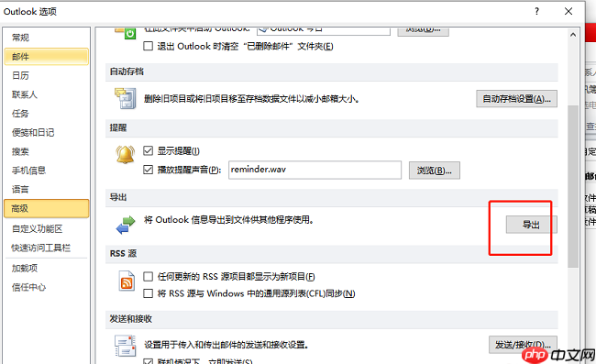Viewport: 596px width, 364px height.
Task: Click 浏览 button beside reminder.wav
Action: pyautogui.click(x=434, y=171)
